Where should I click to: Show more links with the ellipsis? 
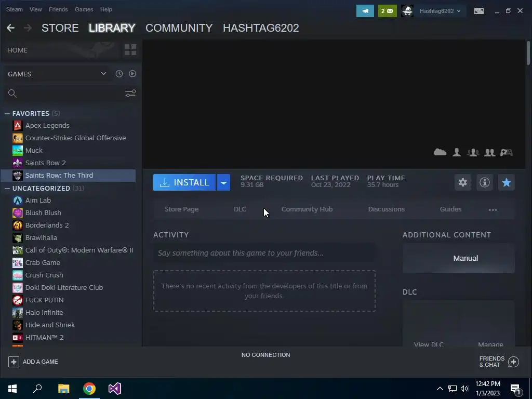point(493,210)
